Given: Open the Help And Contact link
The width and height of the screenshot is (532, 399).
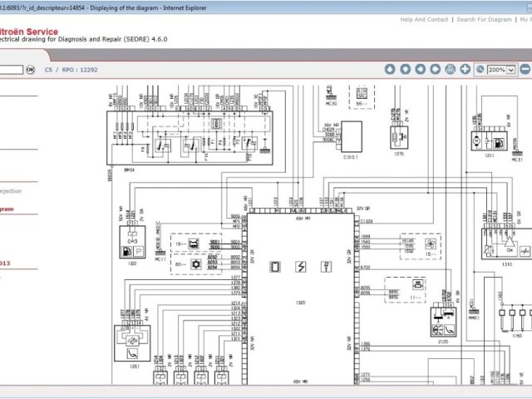Looking at the screenshot, I should click(x=424, y=19).
